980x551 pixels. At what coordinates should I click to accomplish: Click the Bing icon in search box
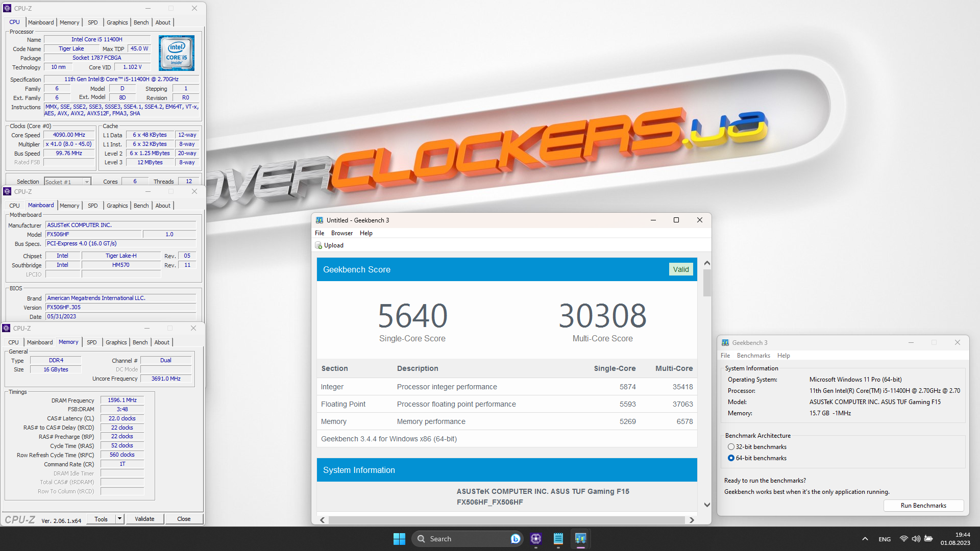pyautogui.click(x=515, y=539)
